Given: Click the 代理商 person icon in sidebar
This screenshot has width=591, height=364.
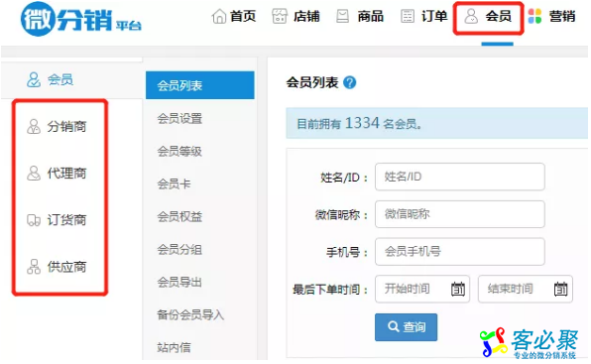Looking at the screenshot, I should click(34, 174).
